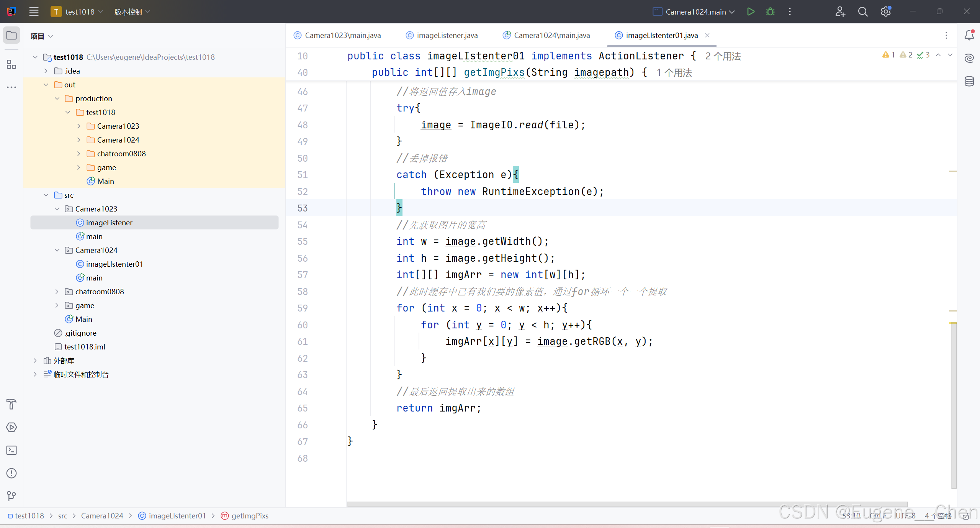
Task: Toggle the Project tool window folder icon
Action: 11,35
